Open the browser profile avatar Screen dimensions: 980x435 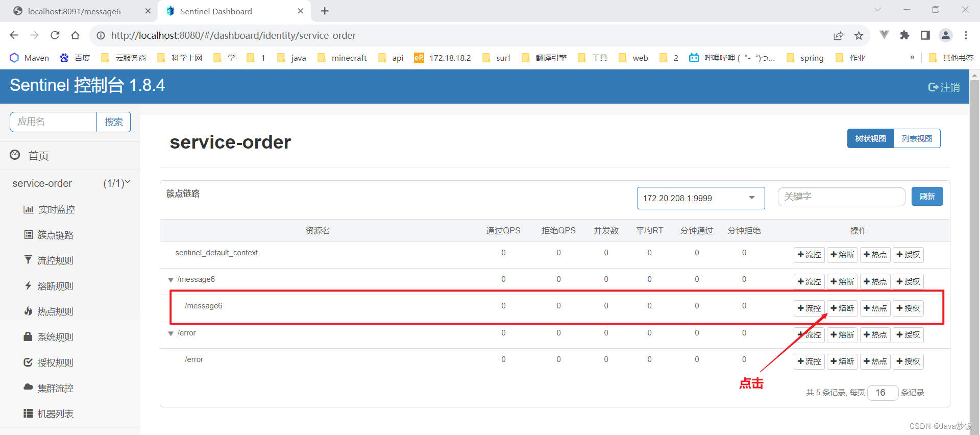(x=946, y=35)
